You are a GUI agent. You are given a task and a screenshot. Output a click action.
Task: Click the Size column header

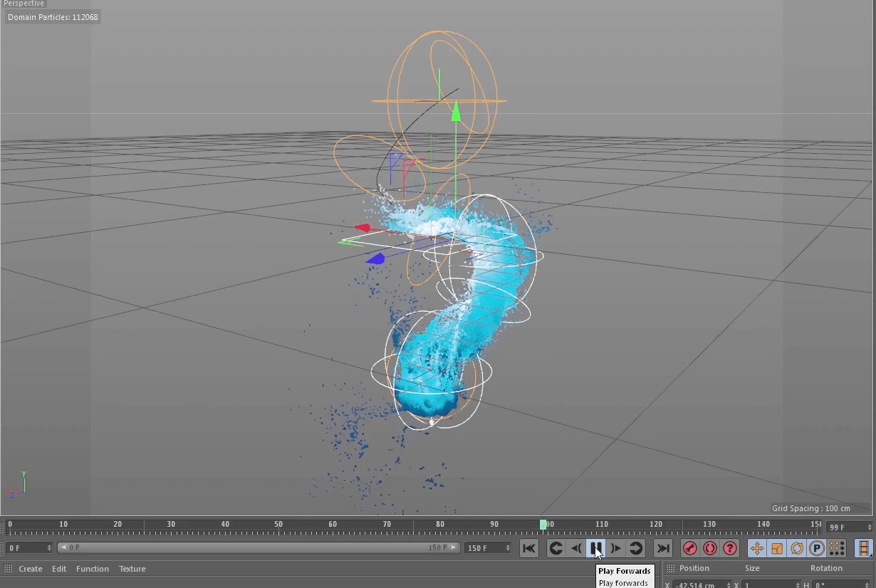click(752, 568)
